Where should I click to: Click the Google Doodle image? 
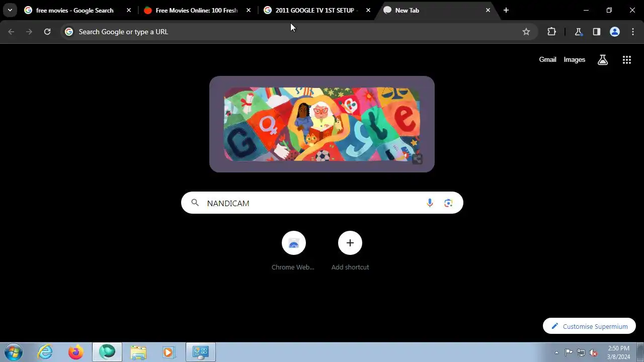[x=322, y=124]
